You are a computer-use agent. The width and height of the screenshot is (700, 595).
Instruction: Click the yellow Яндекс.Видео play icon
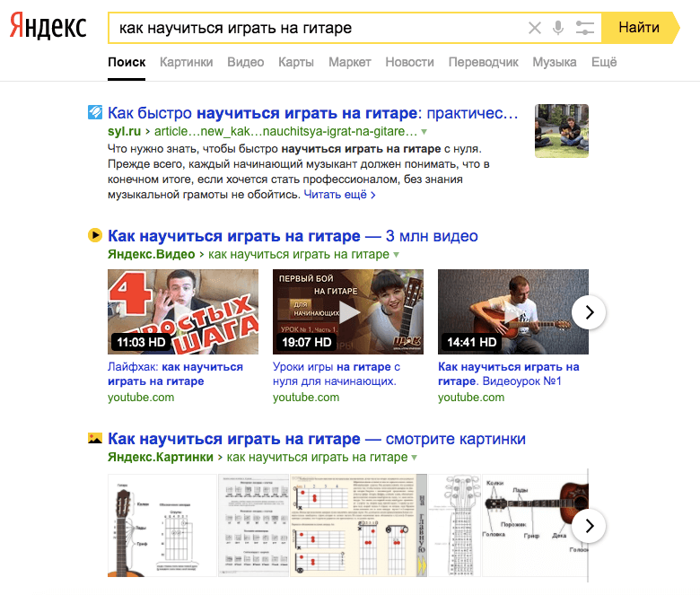[94, 236]
